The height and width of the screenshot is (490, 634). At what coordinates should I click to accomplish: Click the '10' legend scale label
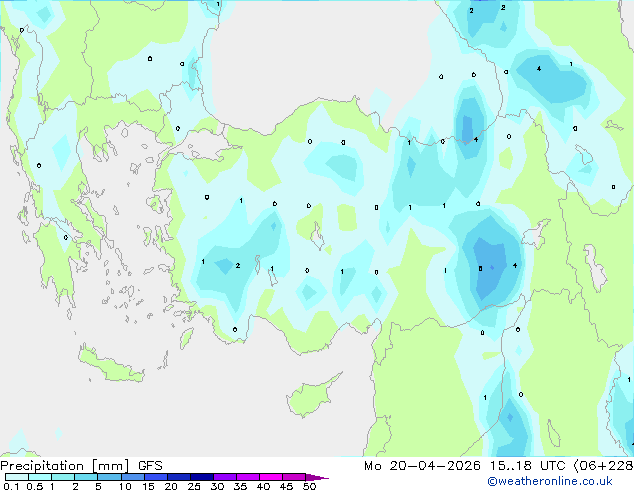point(125,486)
